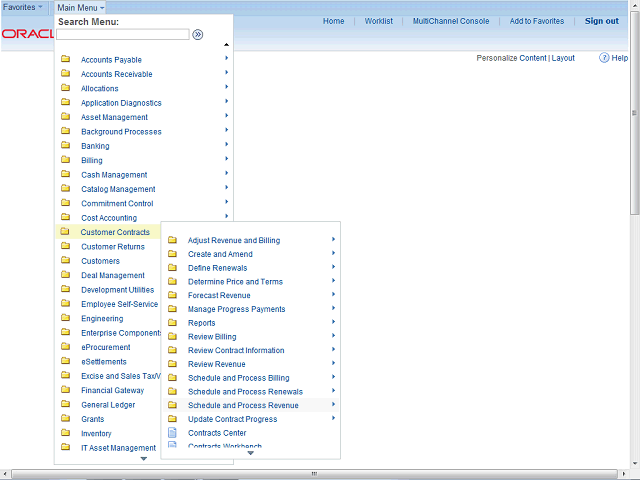This screenshot has height=480, width=640.
Task: Click the Personalize Content link
Action: (511, 58)
